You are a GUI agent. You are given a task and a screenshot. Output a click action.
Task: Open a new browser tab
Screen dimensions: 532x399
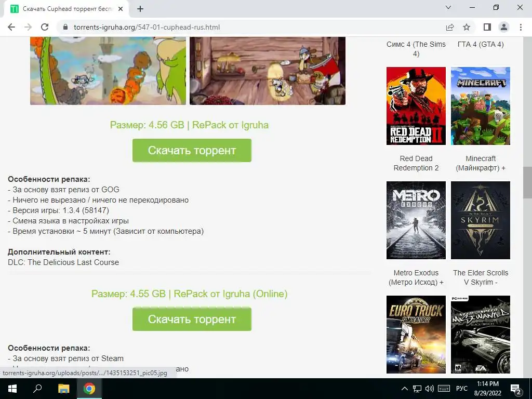click(x=140, y=9)
